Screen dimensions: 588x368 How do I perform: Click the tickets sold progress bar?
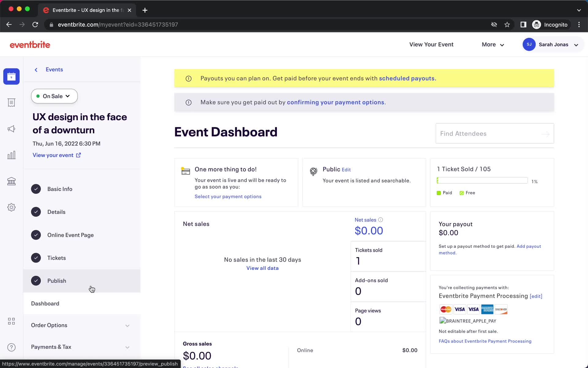[x=482, y=180]
